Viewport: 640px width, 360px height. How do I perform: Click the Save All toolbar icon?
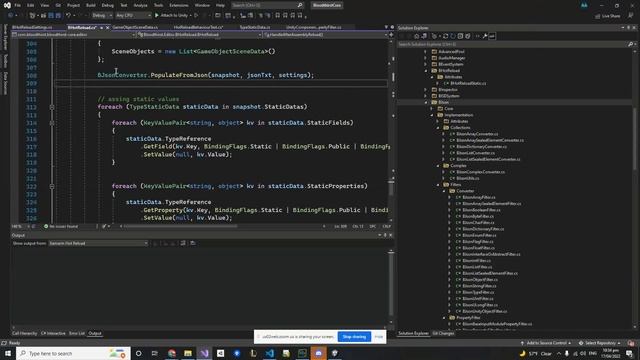point(58,16)
